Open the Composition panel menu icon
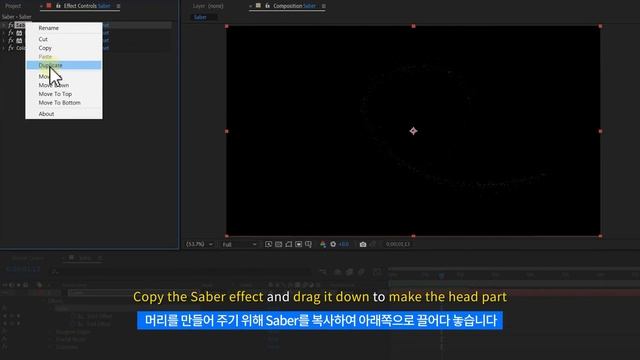 324,6
